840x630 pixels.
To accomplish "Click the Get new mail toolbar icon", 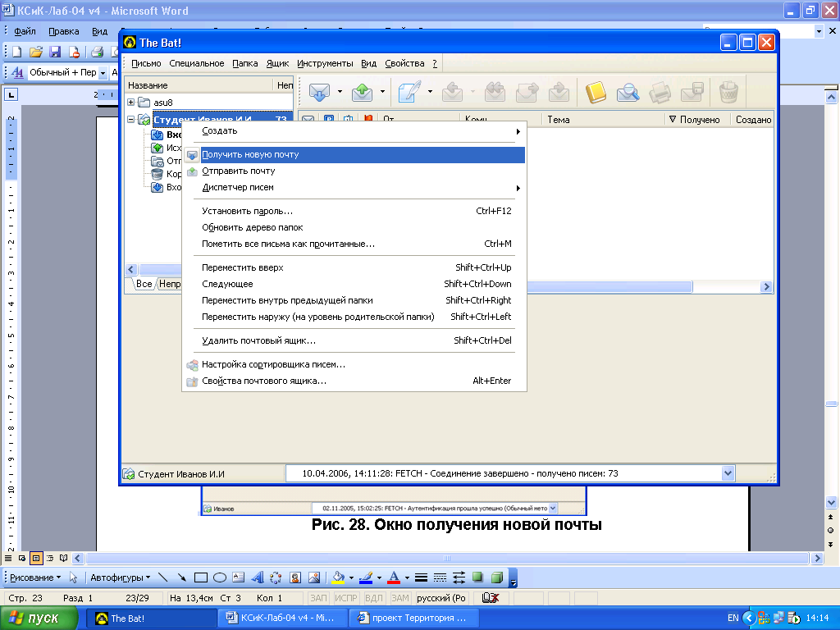I will 319,92.
